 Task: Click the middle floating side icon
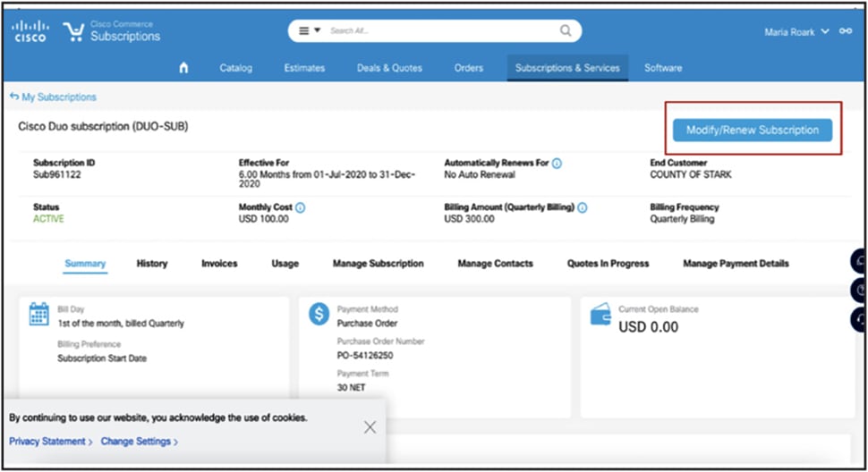pos(858,291)
